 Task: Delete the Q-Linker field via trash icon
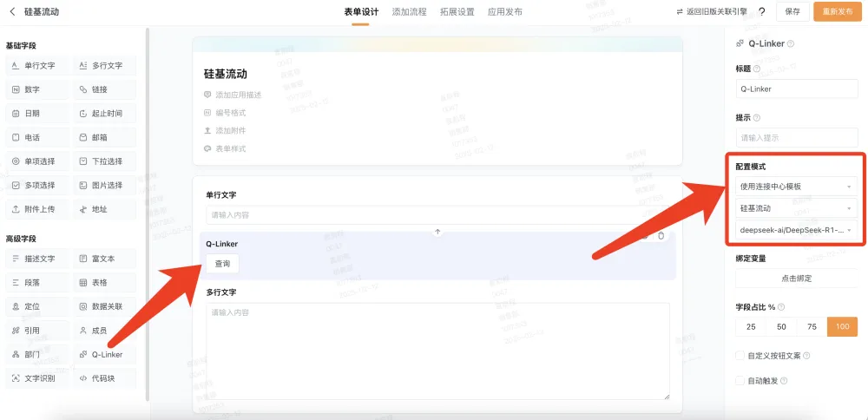(661, 236)
